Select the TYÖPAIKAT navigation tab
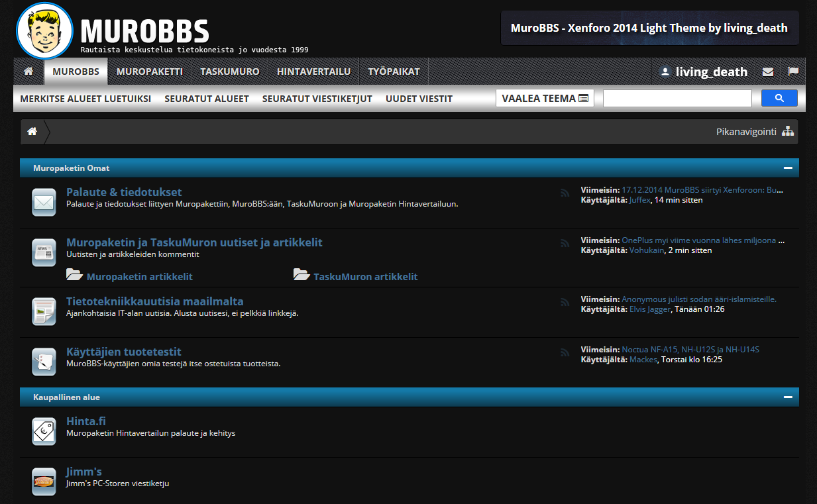Screen dimensions: 817x504 pyautogui.click(x=394, y=72)
